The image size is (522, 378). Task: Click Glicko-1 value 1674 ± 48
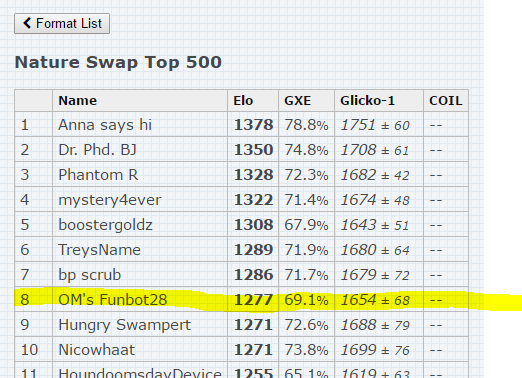pyautogui.click(x=375, y=200)
